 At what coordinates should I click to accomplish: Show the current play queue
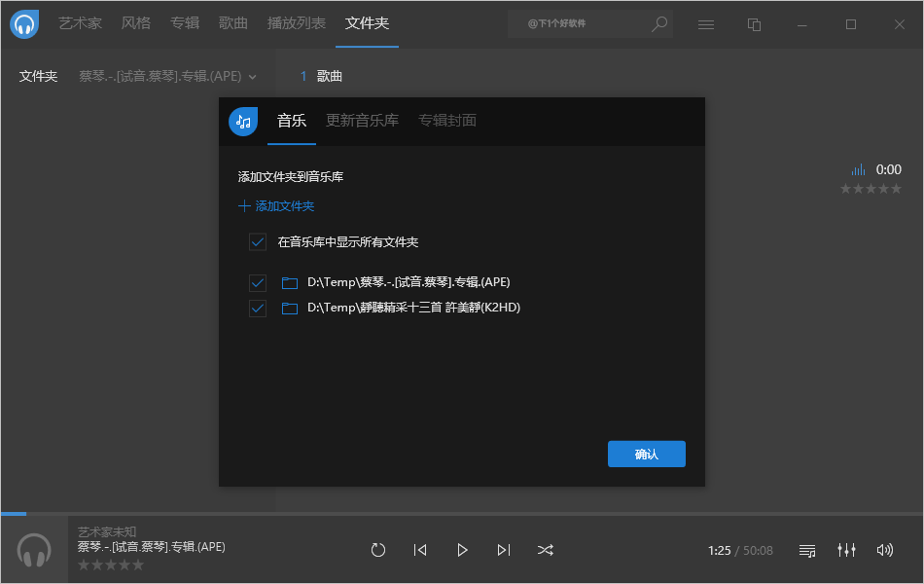point(807,550)
